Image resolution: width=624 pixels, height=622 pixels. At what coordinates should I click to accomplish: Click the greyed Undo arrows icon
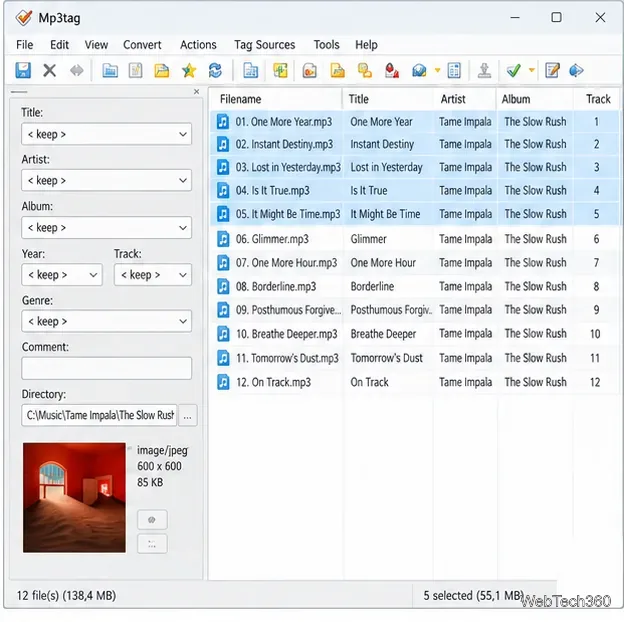[x=76, y=70]
